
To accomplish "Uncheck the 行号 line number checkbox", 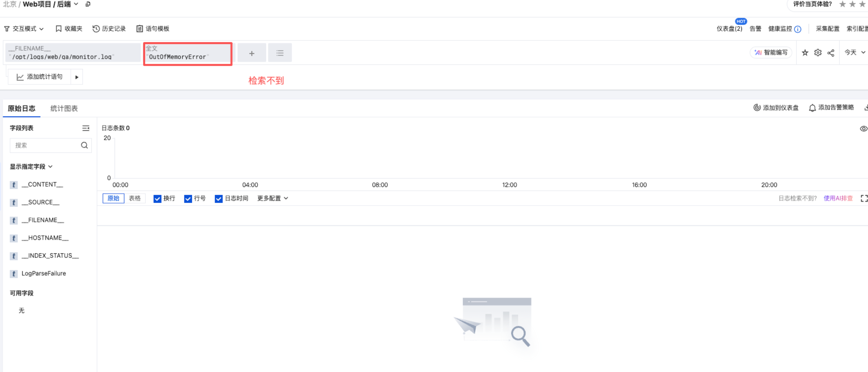I will 188,199.
